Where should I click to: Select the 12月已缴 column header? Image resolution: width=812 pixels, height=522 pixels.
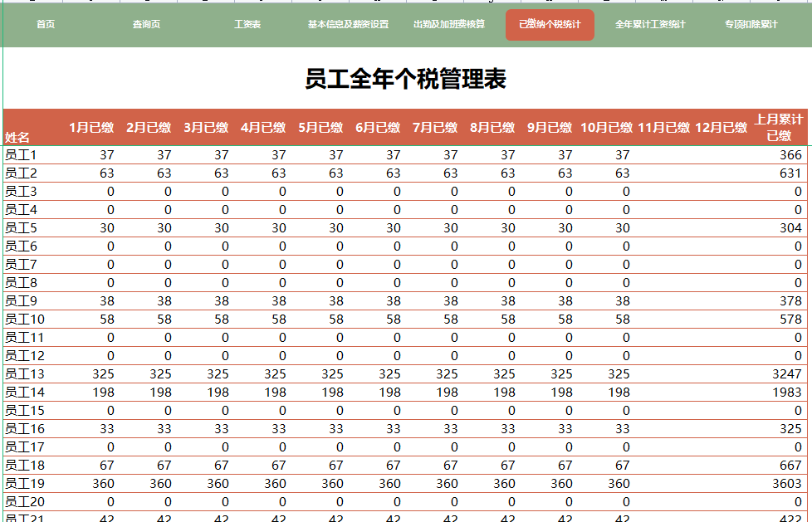(x=721, y=128)
